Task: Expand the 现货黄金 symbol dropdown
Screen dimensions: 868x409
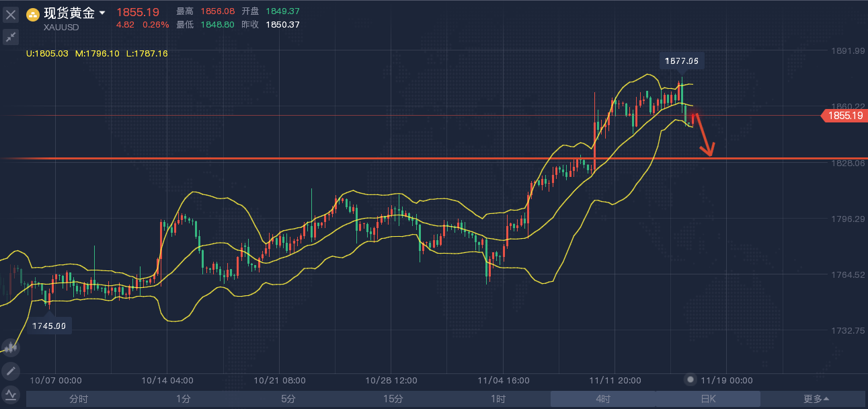Action: pyautogui.click(x=102, y=13)
